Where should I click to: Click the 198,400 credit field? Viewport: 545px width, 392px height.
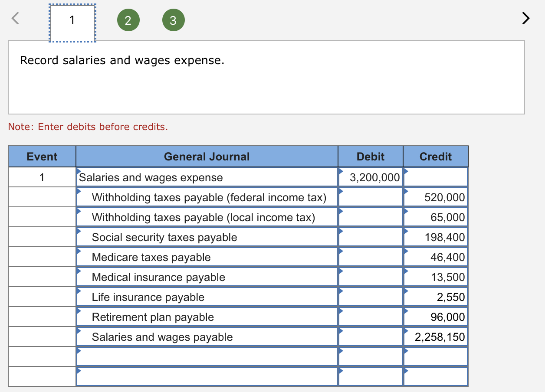pos(436,237)
